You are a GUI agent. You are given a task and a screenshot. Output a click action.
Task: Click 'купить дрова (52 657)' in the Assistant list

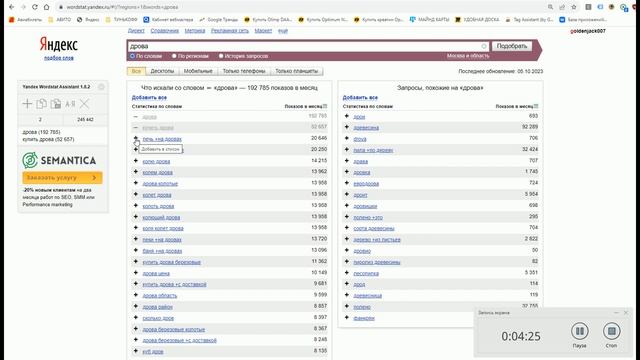pyautogui.click(x=48, y=139)
